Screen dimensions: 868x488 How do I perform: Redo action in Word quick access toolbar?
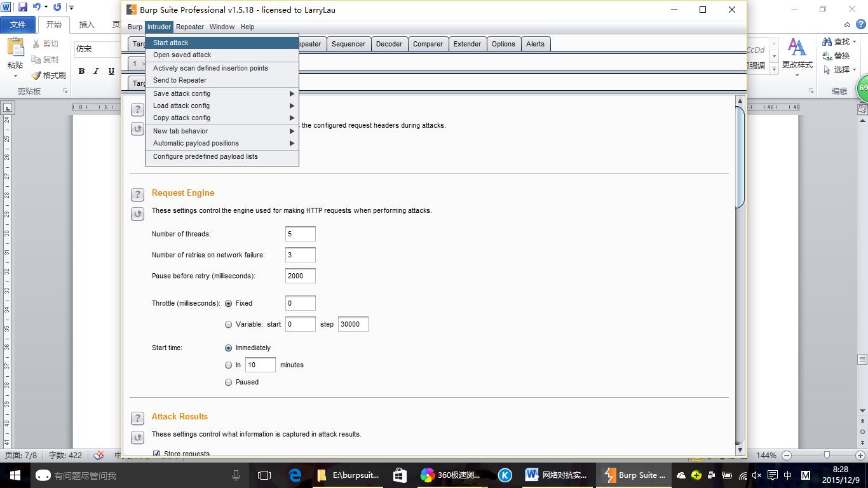pyautogui.click(x=57, y=7)
